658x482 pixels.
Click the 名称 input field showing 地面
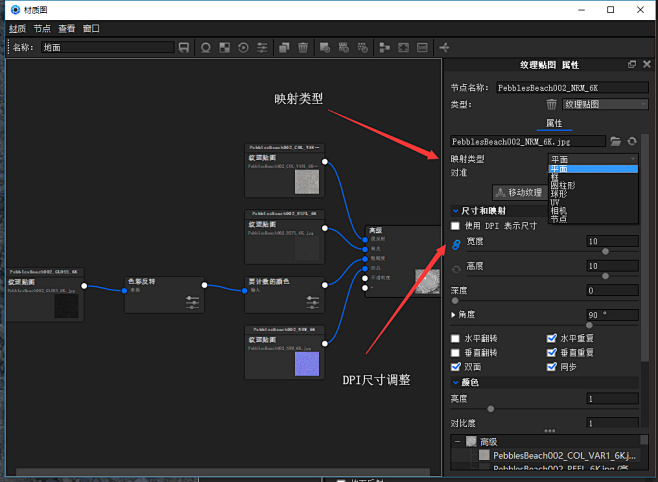tap(107, 47)
